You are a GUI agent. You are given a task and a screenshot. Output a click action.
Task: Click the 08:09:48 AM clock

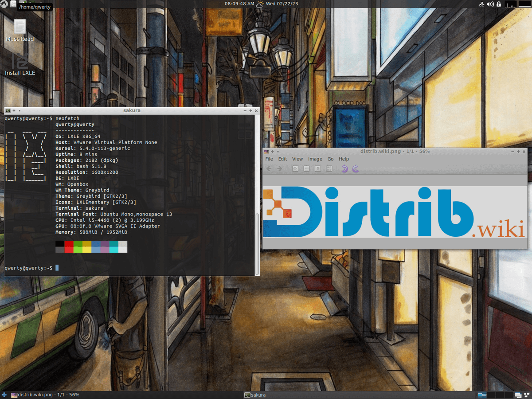click(x=239, y=4)
